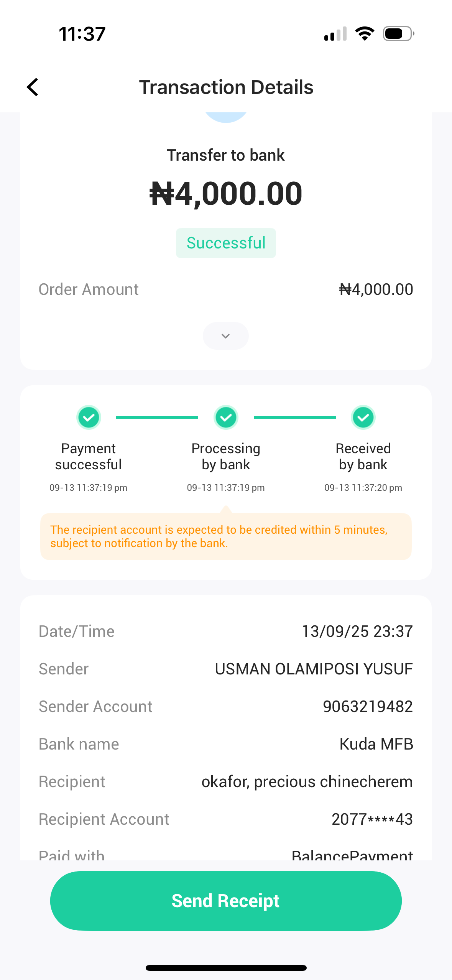The height and width of the screenshot is (980, 452).
Task: Tap the Payment successful checkmark icon
Action: tap(89, 417)
